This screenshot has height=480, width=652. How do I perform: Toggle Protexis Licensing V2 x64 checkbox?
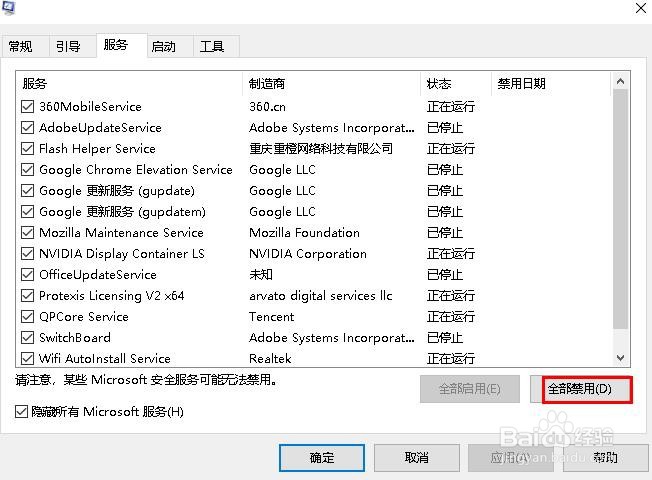(27, 295)
